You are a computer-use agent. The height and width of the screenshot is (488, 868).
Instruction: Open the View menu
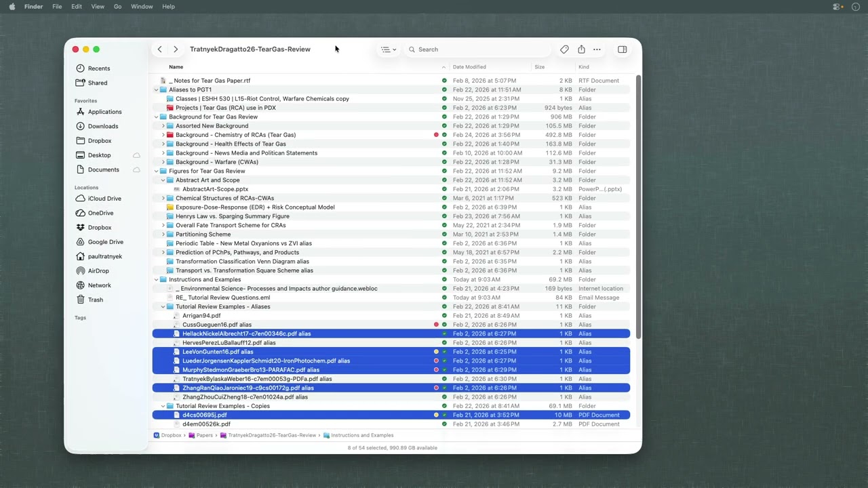click(98, 7)
